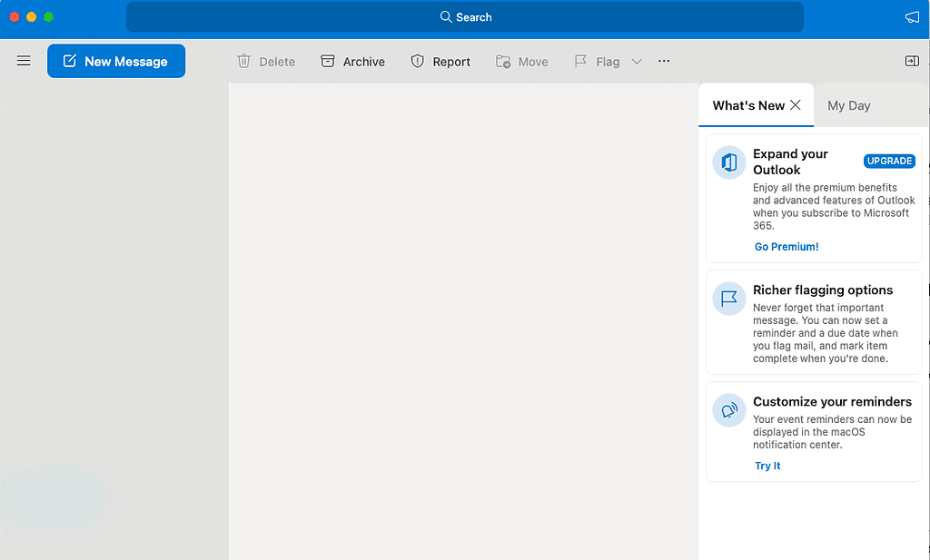
Task: Open the announcements megaphone icon
Action: [912, 16]
